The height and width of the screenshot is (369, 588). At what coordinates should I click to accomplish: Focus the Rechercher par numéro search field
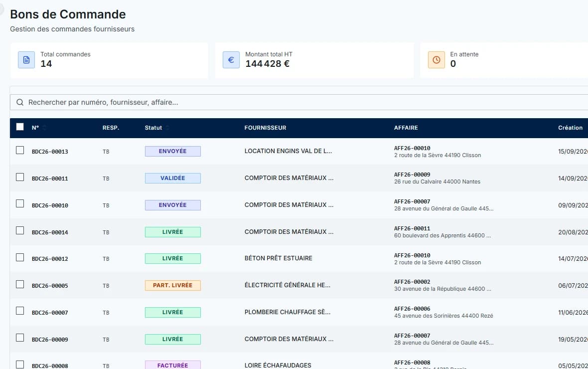pyautogui.click(x=299, y=102)
